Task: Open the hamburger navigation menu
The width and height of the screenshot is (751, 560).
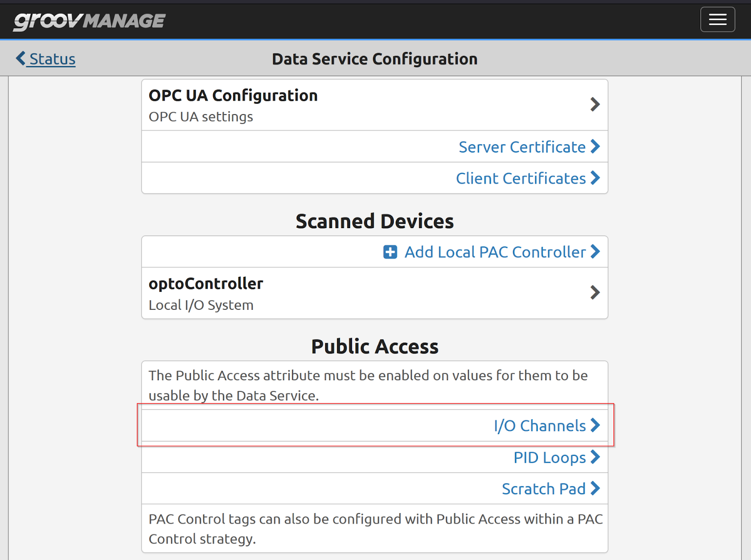Action: [x=718, y=20]
